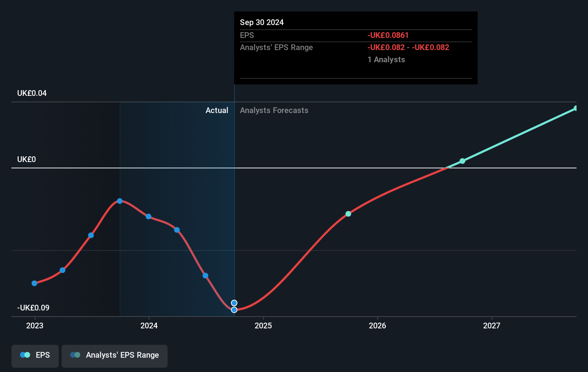Click the forecast point just above UK£0 in late 2026
The height and width of the screenshot is (372, 588).
[462, 161]
